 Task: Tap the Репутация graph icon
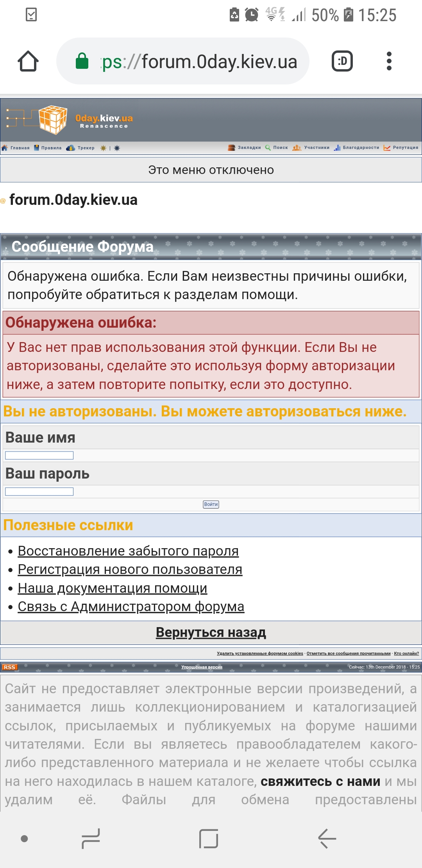[387, 147]
